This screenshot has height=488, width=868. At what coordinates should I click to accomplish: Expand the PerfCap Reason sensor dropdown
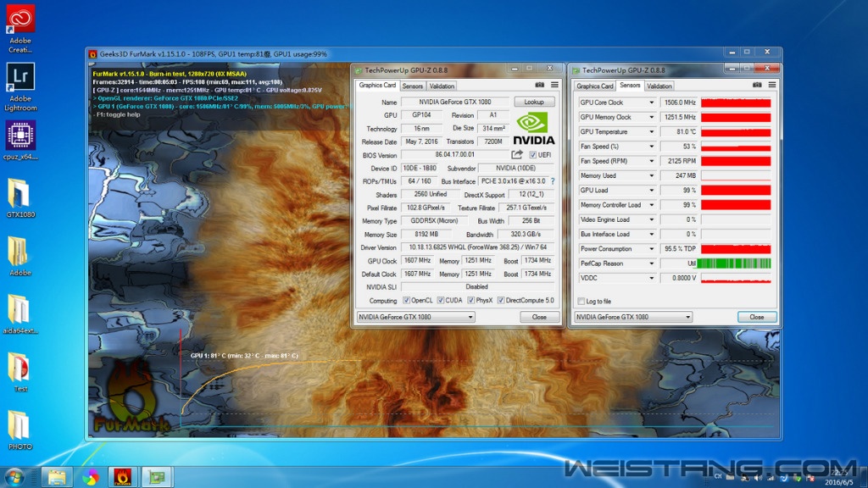pyautogui.click(x=651, y=263)
